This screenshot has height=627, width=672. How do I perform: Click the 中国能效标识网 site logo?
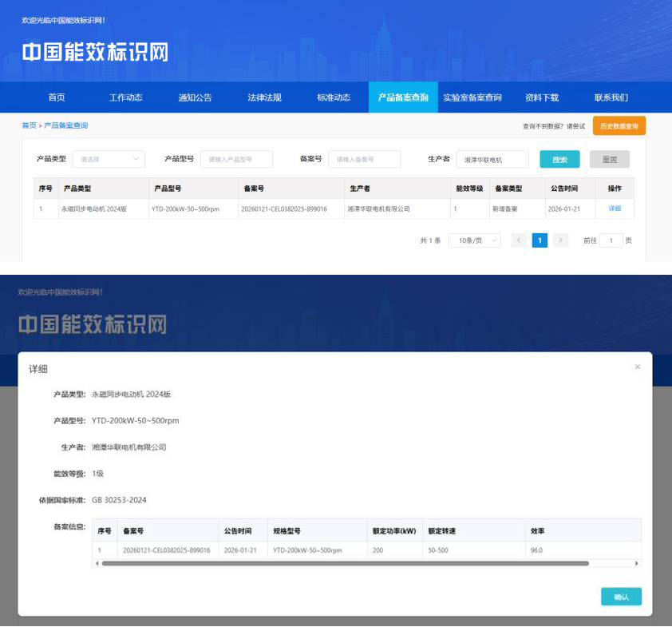point(95,53)
